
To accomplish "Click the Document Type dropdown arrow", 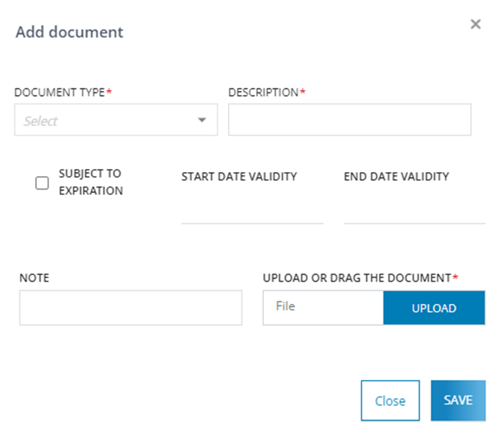I will 202,120.
